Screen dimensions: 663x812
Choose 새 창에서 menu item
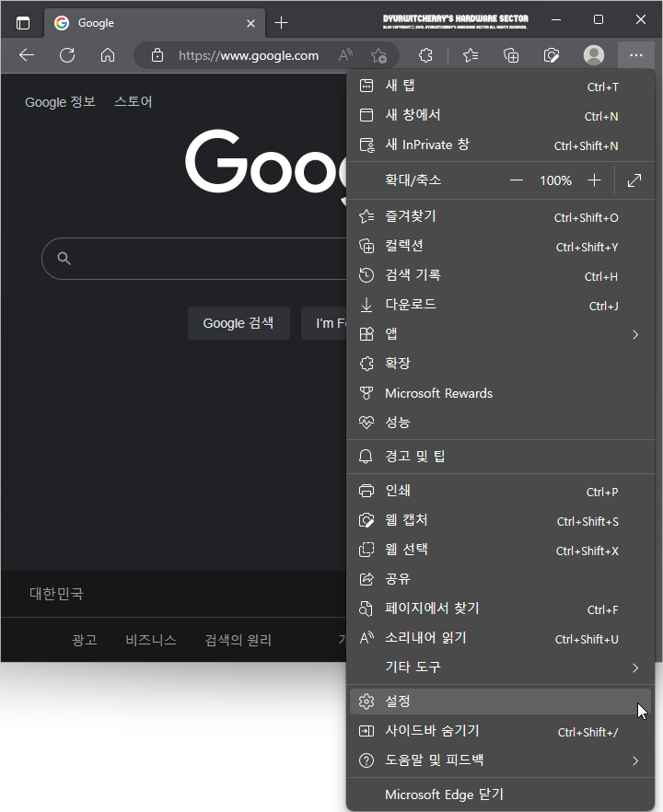coord(500,115)
